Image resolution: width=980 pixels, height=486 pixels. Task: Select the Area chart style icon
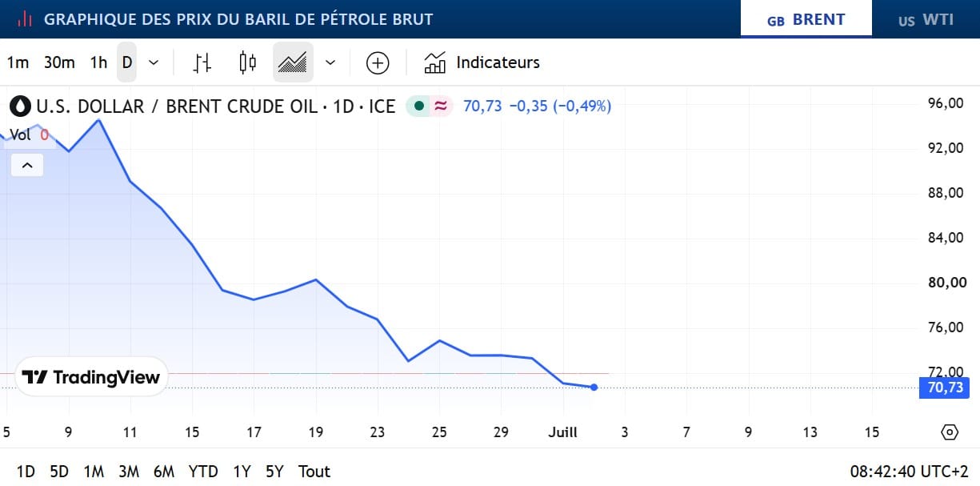click(293, 62)
